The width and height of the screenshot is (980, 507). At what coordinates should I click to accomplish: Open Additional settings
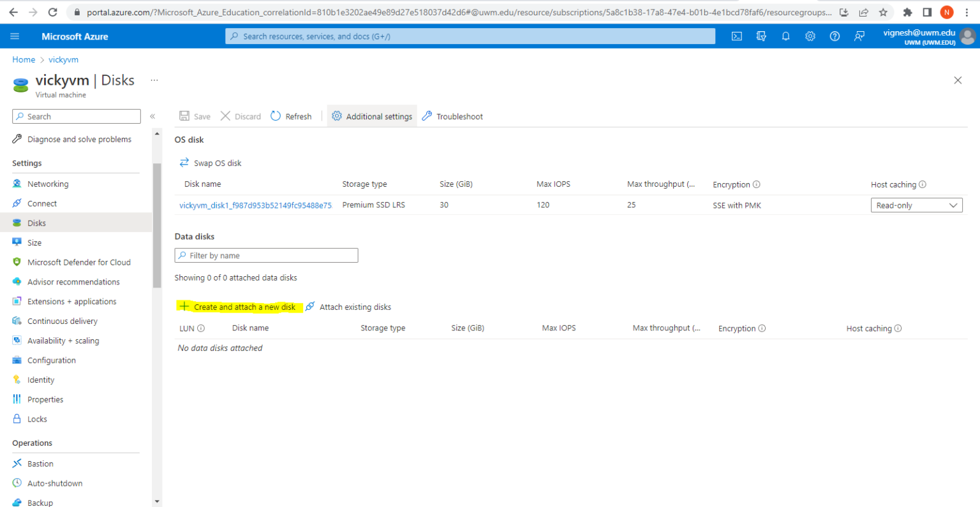click(372, 116)
